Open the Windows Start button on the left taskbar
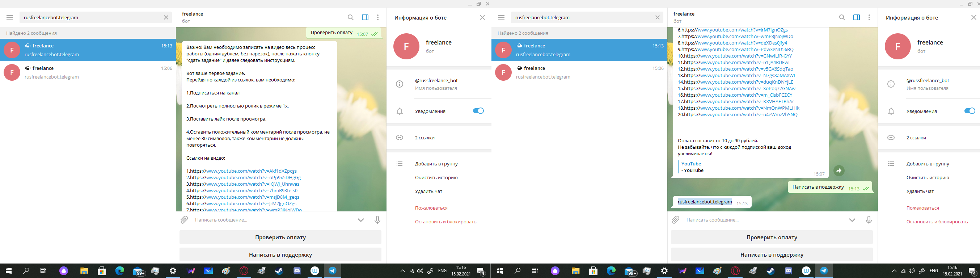The width and height of the screenshot is (980, 278). [x=8, y=271]
